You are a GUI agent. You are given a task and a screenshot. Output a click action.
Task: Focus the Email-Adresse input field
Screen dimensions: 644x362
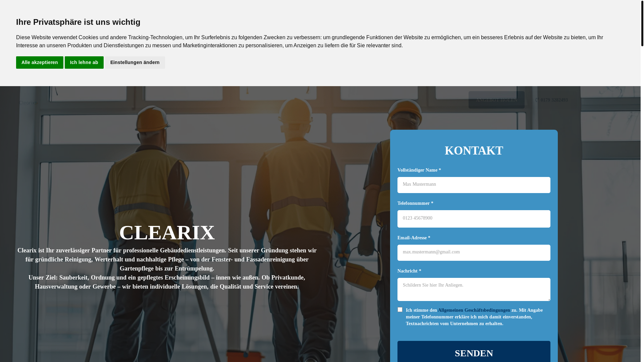click(x=474, y=253)
